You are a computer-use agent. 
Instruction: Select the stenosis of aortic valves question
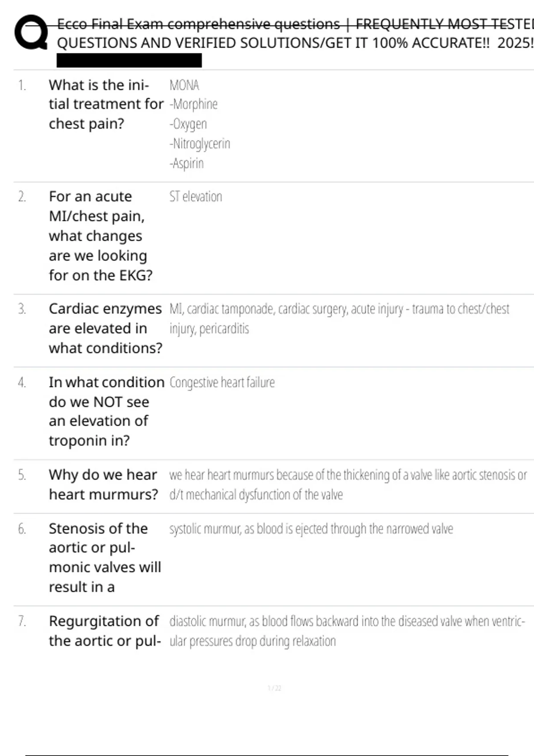105,558
